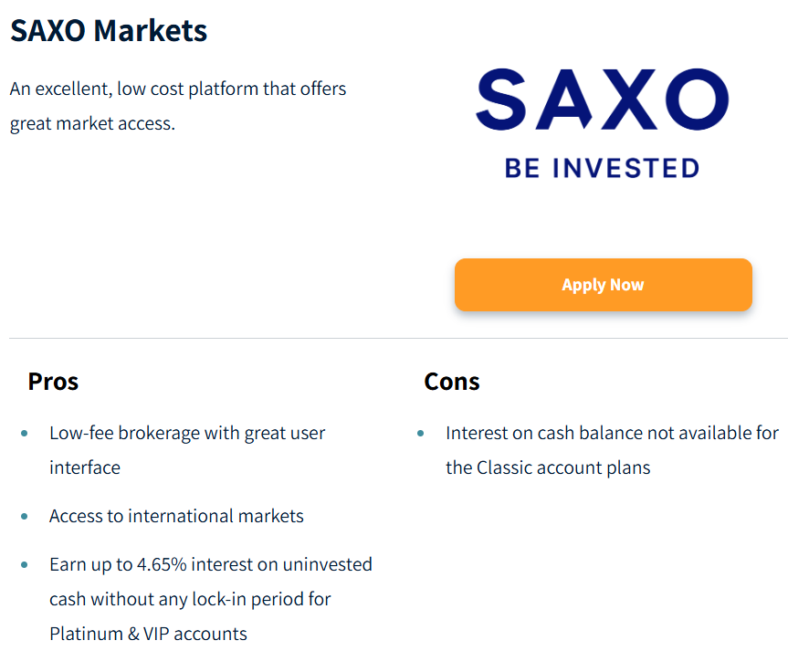
Task: Click the SAXO Markets heading
Action: (109, 31)
